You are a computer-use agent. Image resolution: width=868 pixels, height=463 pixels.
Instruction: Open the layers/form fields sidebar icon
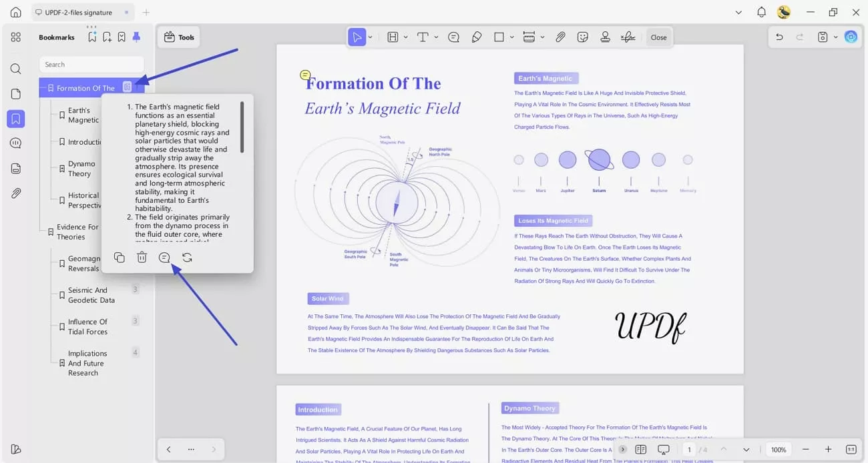(15, 168)
